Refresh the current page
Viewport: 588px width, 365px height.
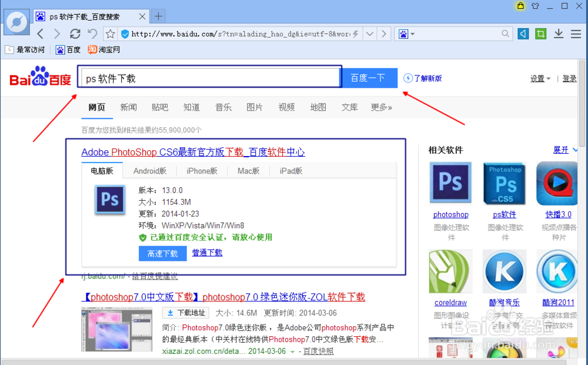tap(75, 34)
